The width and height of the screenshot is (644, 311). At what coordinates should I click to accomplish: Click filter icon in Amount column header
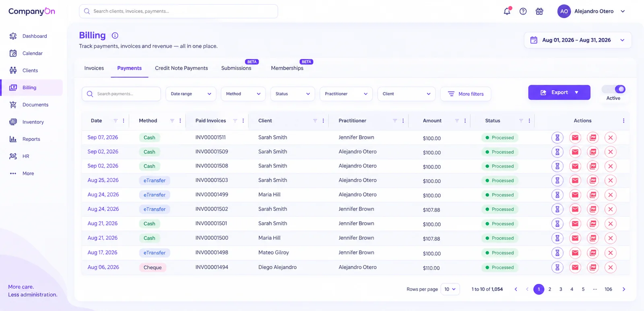[x=457, y=121]
